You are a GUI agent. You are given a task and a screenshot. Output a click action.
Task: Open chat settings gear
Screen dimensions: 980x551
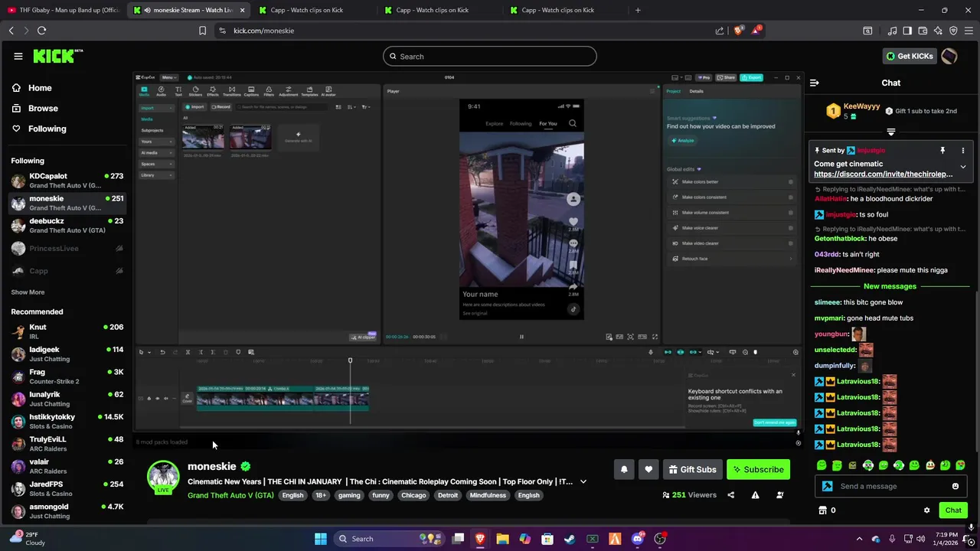926,510
